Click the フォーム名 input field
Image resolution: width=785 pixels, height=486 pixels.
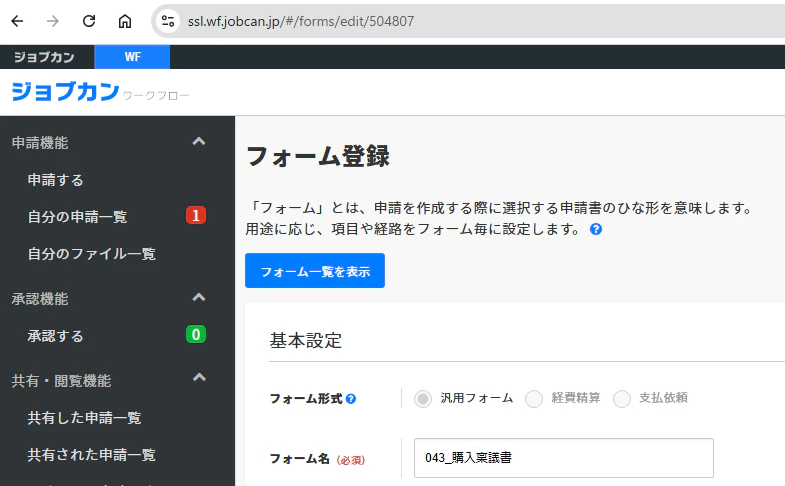pyautogui.click(x=564, y=458)
